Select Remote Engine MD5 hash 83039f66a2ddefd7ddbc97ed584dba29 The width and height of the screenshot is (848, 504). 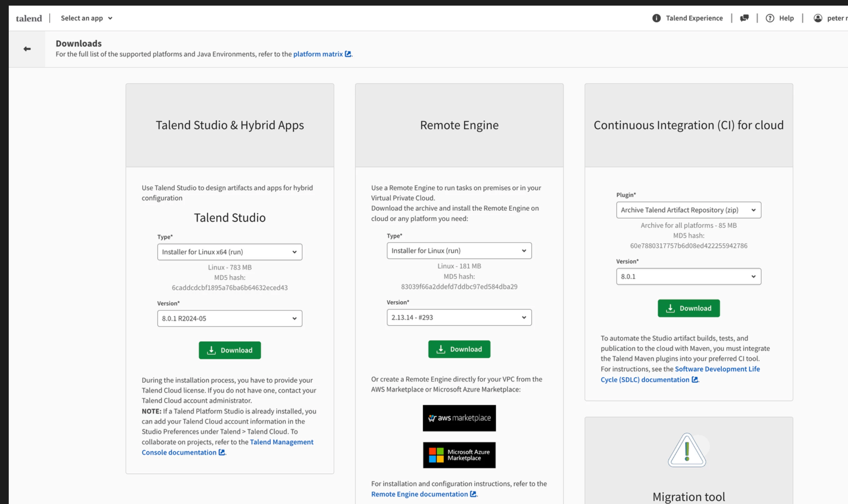click(x=459, y=287)
